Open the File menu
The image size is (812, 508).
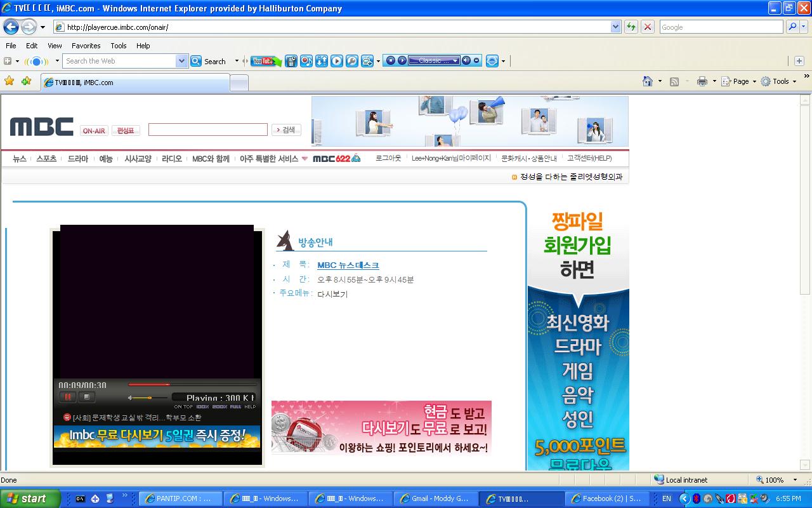(11, 46)
